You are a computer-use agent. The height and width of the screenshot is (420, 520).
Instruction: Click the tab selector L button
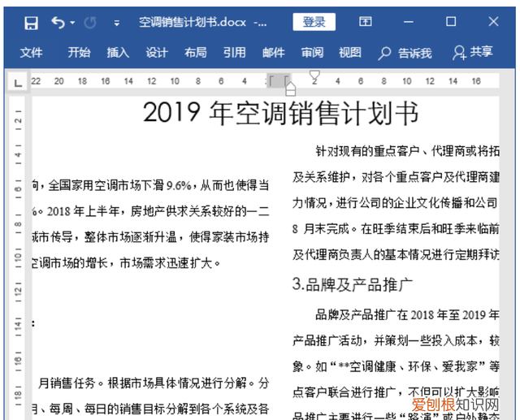coord(18,82)
